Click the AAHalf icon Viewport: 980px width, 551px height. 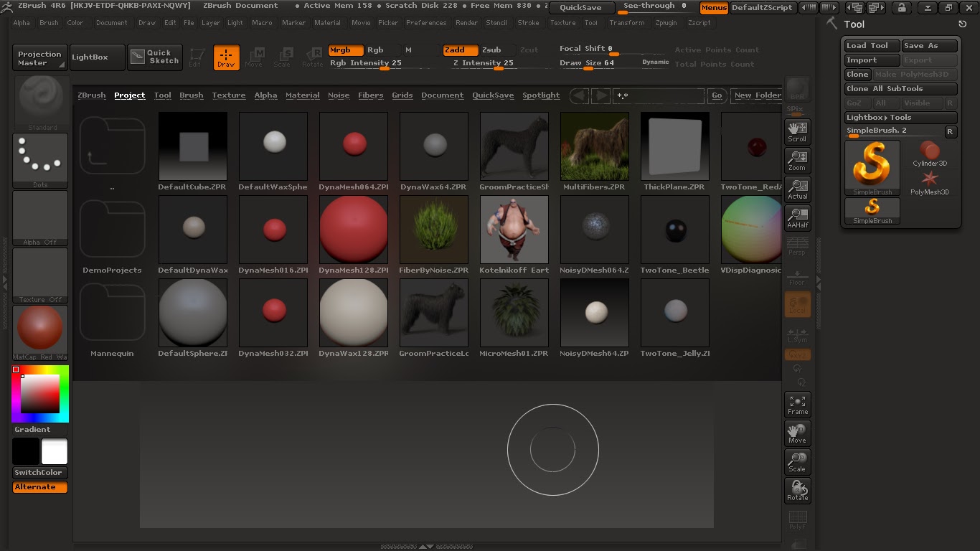point(797,217)
